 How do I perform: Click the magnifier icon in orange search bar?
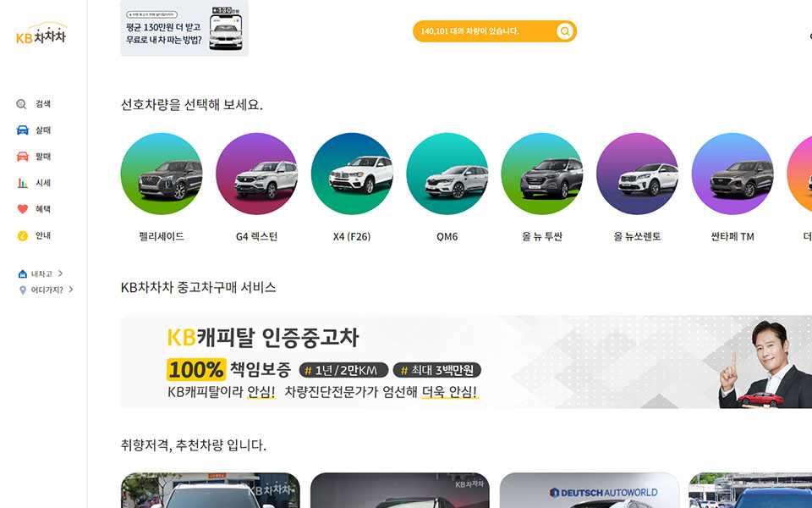pyautogui.click(x=564, y=31)
